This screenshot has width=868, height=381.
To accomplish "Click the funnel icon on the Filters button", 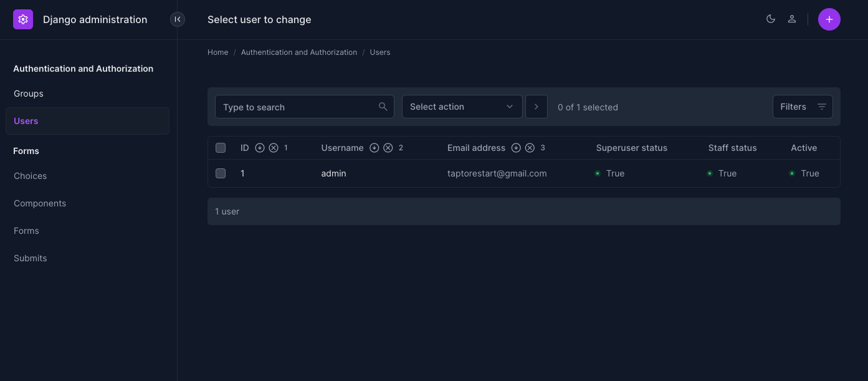I will [822, 107].
